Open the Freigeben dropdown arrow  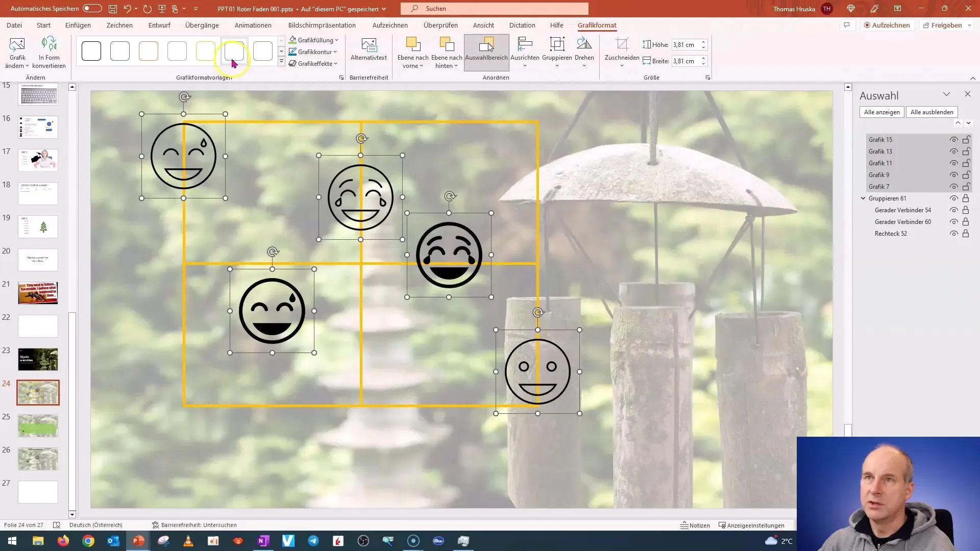click(x=969, y=25)
